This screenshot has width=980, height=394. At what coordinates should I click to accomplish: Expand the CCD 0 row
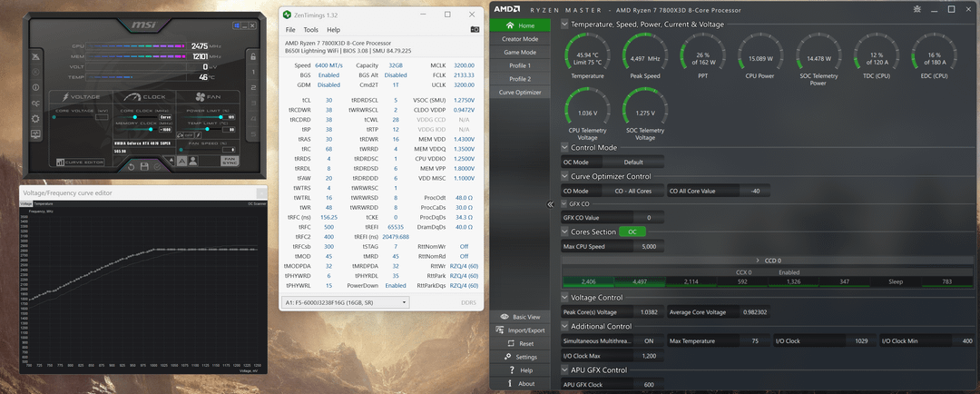click(768, 261)
